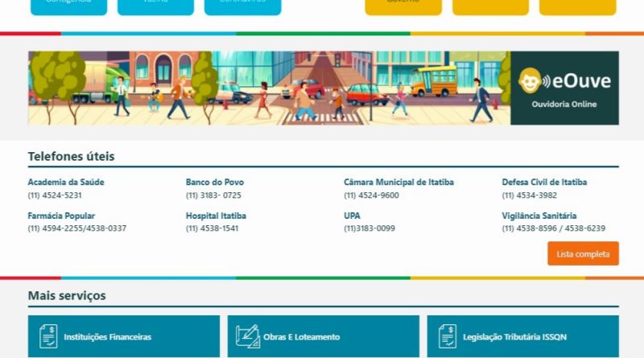Click the city street illustration banner
644x358 pixels.
tap(269, 88)
